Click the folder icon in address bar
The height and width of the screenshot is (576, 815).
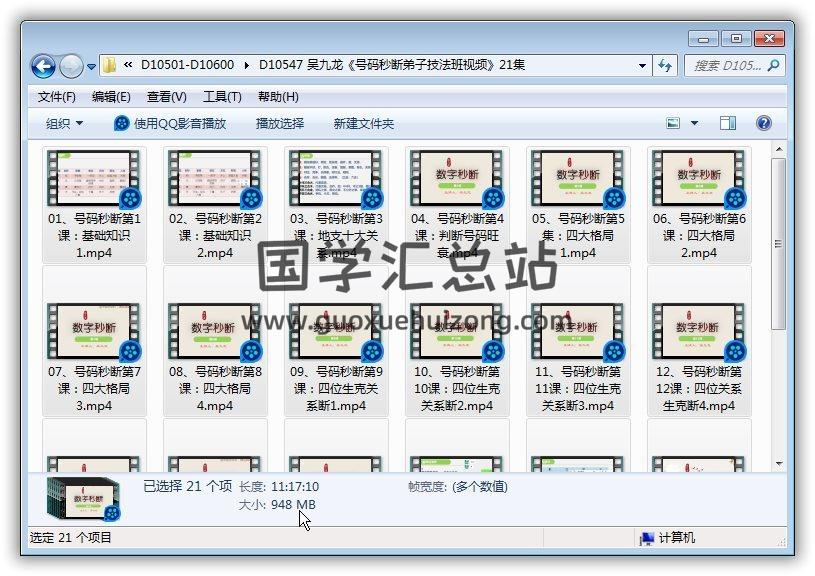109,66
